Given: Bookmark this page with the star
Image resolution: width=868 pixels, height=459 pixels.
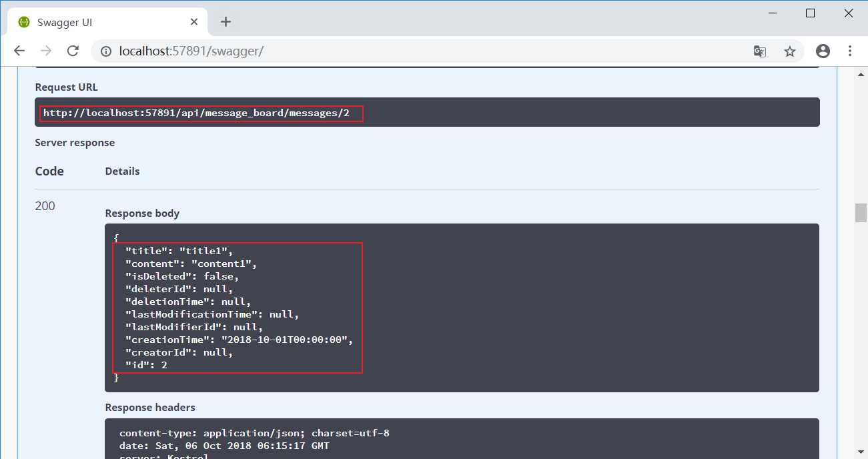Looking at the screenshot, I should [x=790, y=51].
